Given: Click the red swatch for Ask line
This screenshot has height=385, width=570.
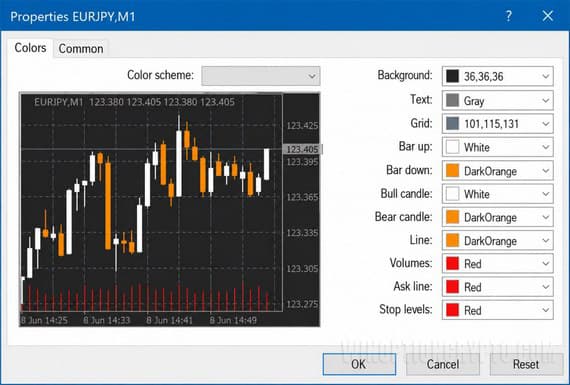Looking at the screenshot, I should tap(452, 286).
